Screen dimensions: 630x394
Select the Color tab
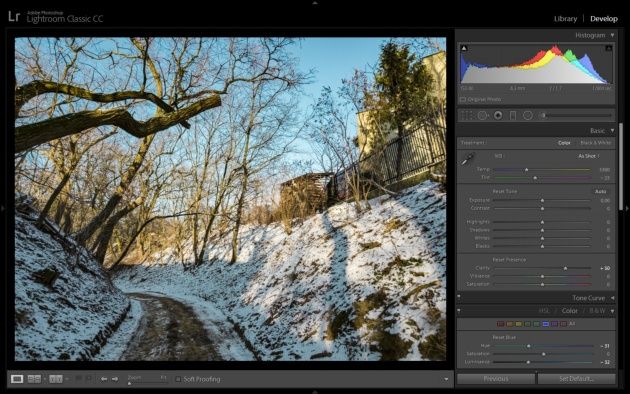click(x=570, y=311)
